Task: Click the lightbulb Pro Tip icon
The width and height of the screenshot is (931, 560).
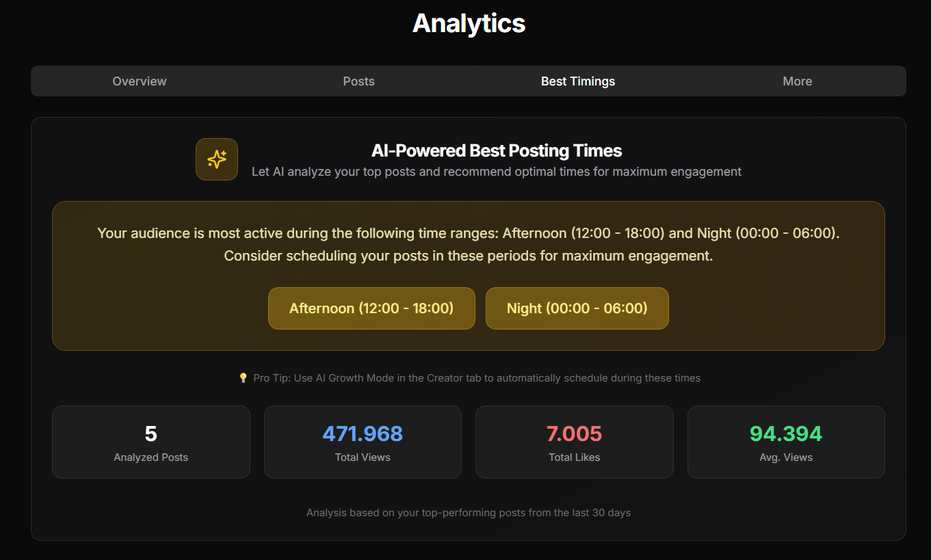Action: pos(243,377)
